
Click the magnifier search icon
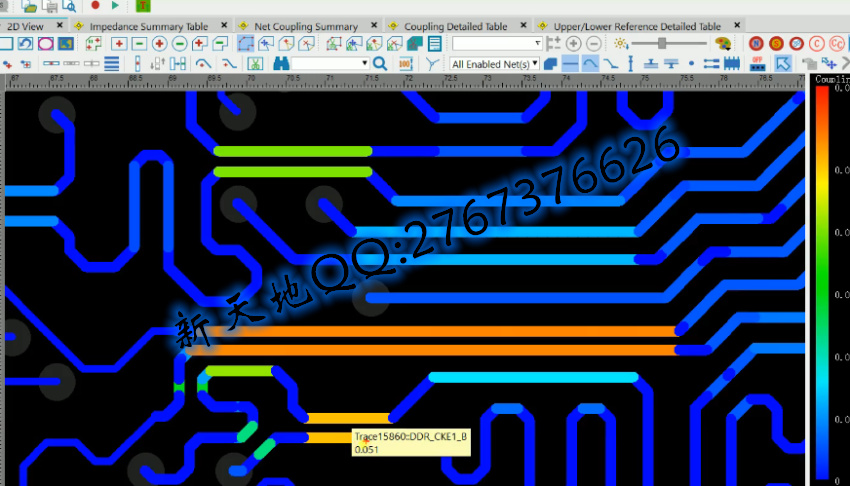tap(380, 63)
